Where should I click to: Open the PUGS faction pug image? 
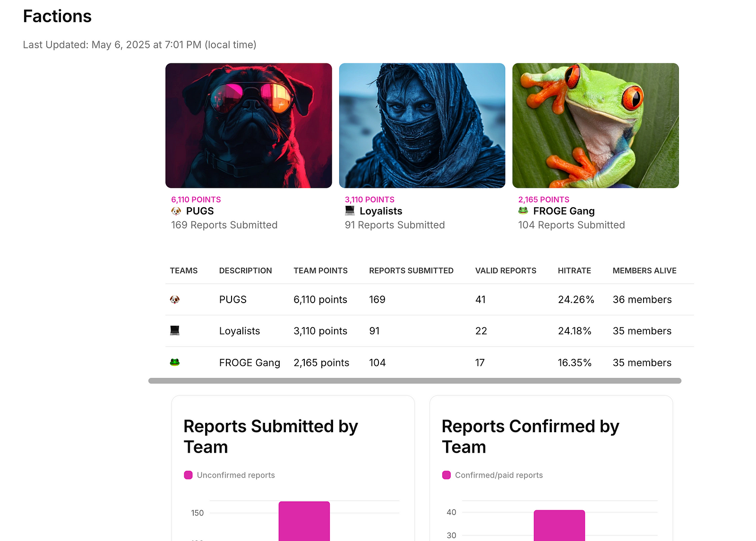coord(249,126)
